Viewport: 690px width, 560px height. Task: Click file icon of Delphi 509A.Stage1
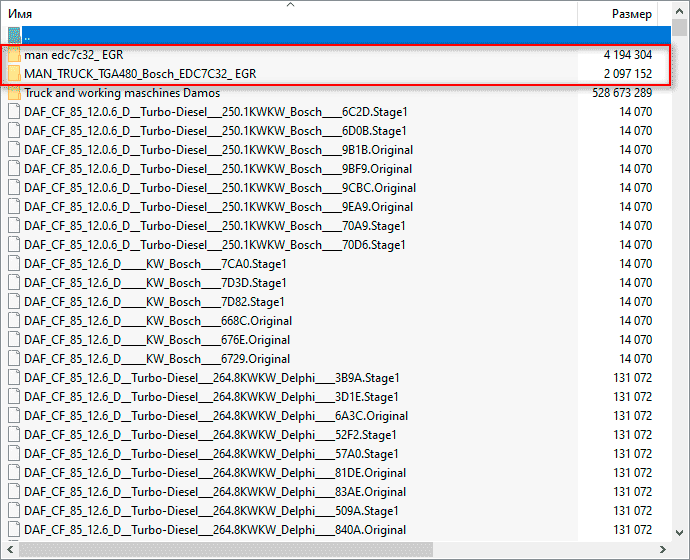(14, 511)
